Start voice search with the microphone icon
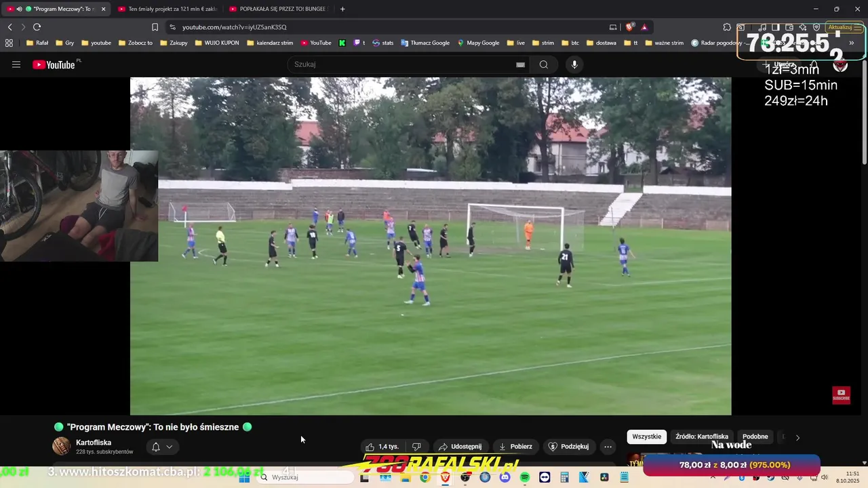The image size is (868, 488). click(574, 64)
